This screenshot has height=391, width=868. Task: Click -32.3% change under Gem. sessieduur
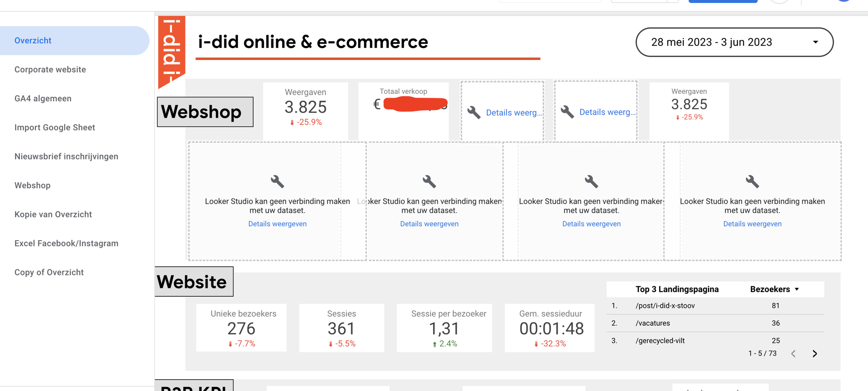pyautogui.click(x=550, y=344)
